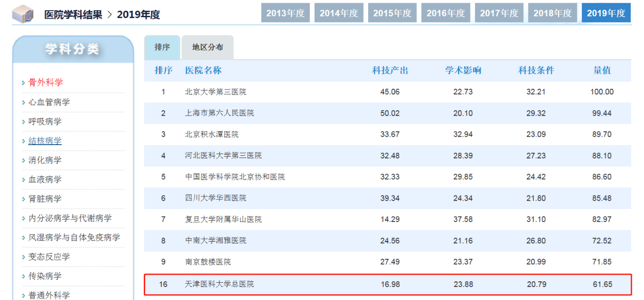The image size is (644, 300).
Task: Select the 2019年度 tab
Action: tap(606, 13)
